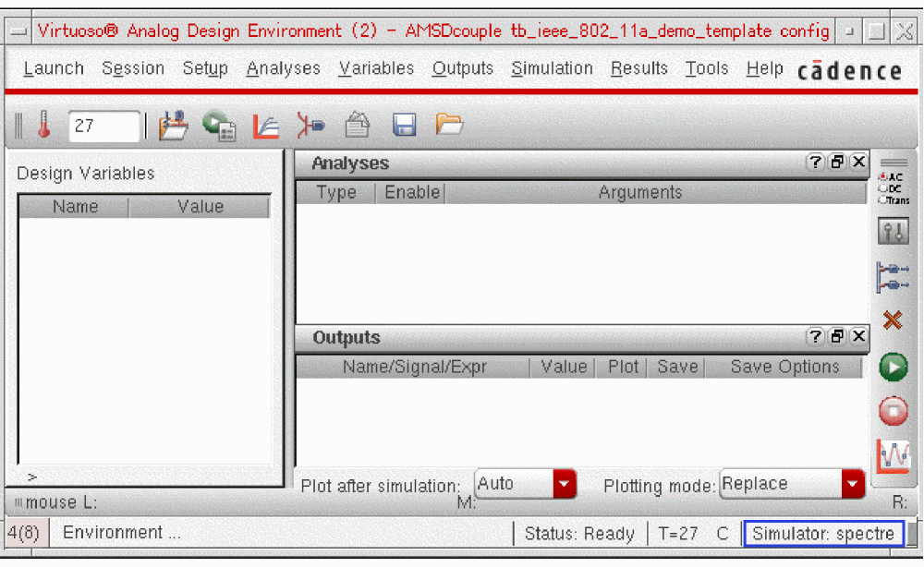Click the Plot Outputs waveform icon
Image resolution: width=924 pixels, height=567 pixels.
(894, 455)
